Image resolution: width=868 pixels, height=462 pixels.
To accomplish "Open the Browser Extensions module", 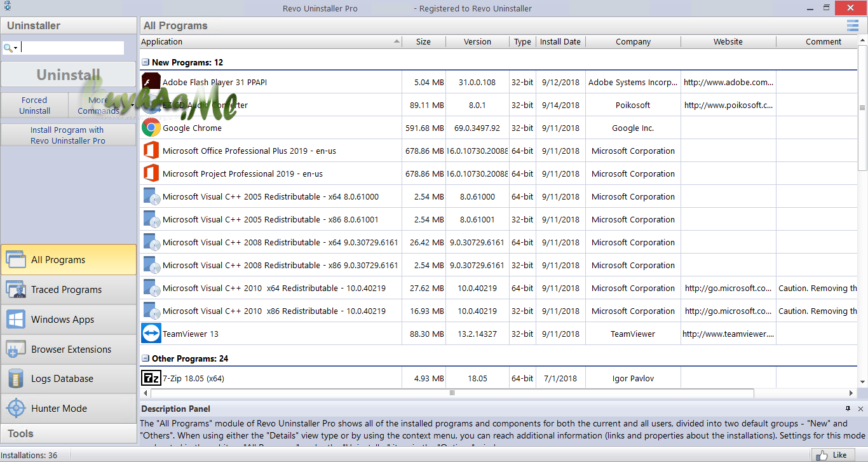I will pyautogui.click(x=69, y=350).
